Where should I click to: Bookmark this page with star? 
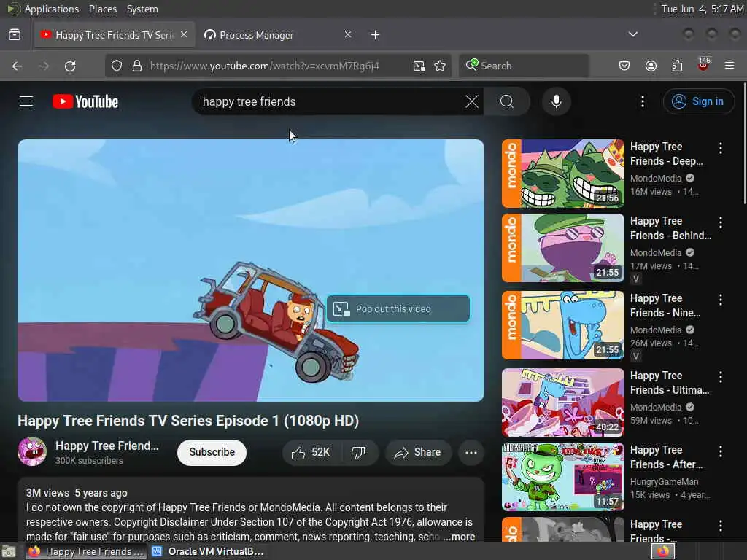click(440, 66)
